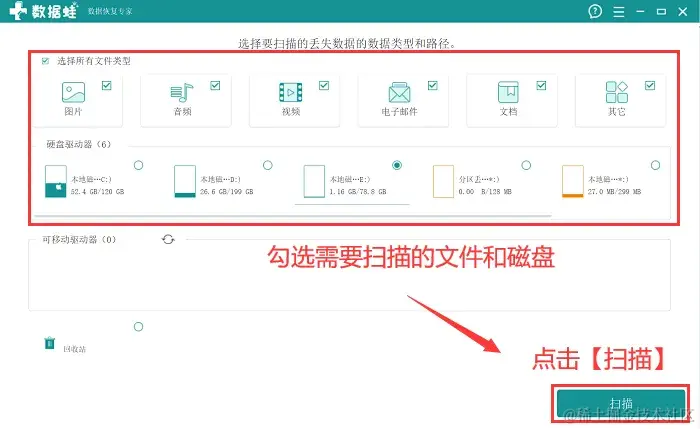The height and width of the screenshot is (429, 700).
Task: Click the 26.6 GB/199 GB text
Action: 226,192
